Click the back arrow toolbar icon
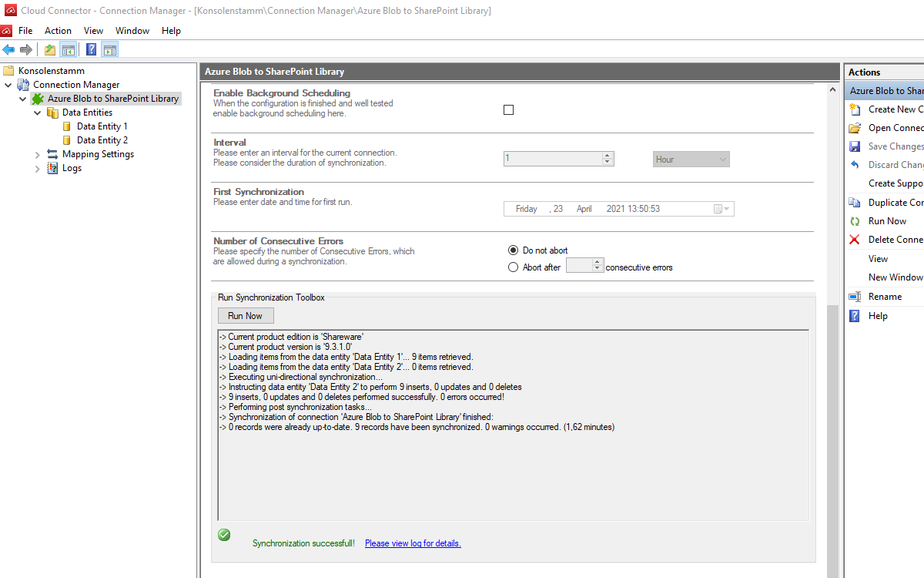This screenshot has height=578, width=924. [x=9, y=50]
